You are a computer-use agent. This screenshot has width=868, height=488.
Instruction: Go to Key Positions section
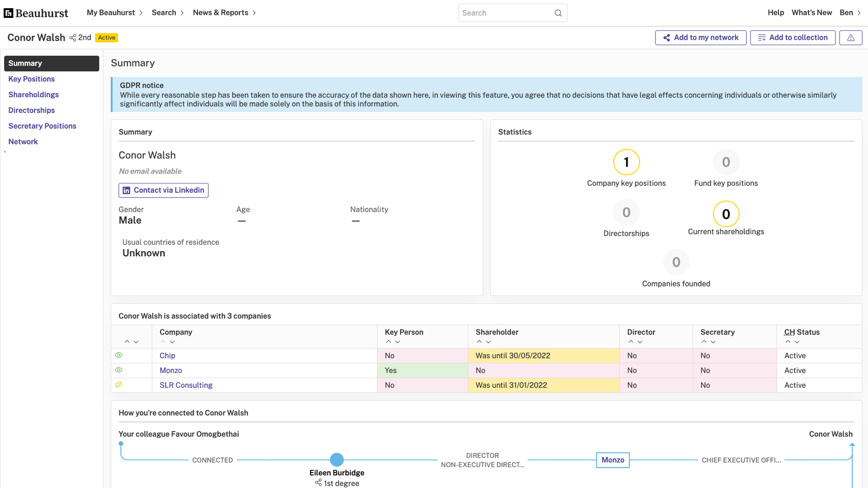click(x=31, y=79)
